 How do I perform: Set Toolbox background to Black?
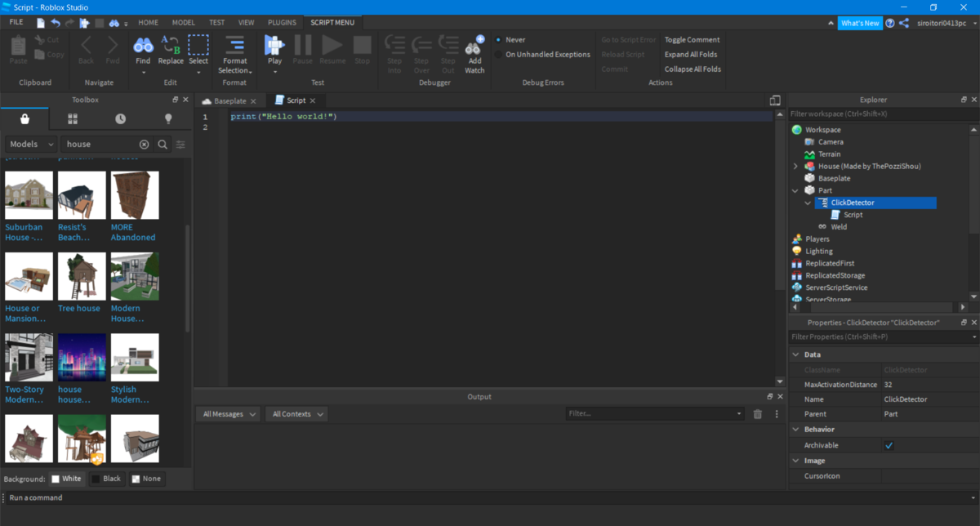106,479
